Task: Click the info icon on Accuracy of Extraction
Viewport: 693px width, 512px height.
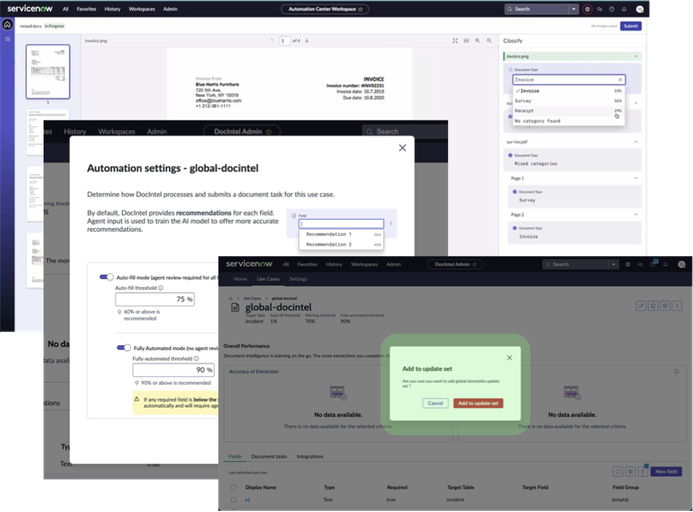Action: (676, 371)
